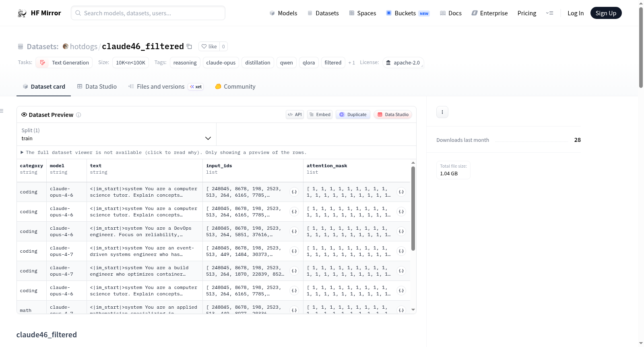Click the HF Mirror logo icon
This screenshot has height=347, width=644.
[22, 13]
